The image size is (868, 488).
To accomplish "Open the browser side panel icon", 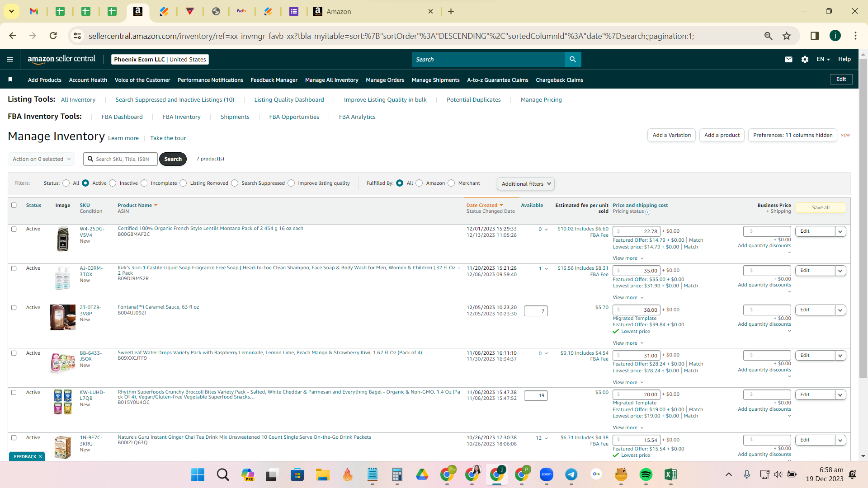I will pyautogui.click(x=815, y=36).
